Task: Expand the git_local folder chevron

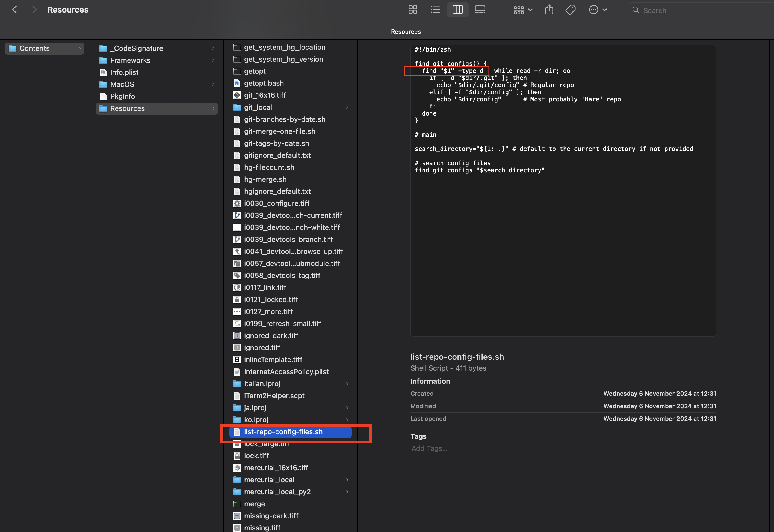Action: coord(347,107)
